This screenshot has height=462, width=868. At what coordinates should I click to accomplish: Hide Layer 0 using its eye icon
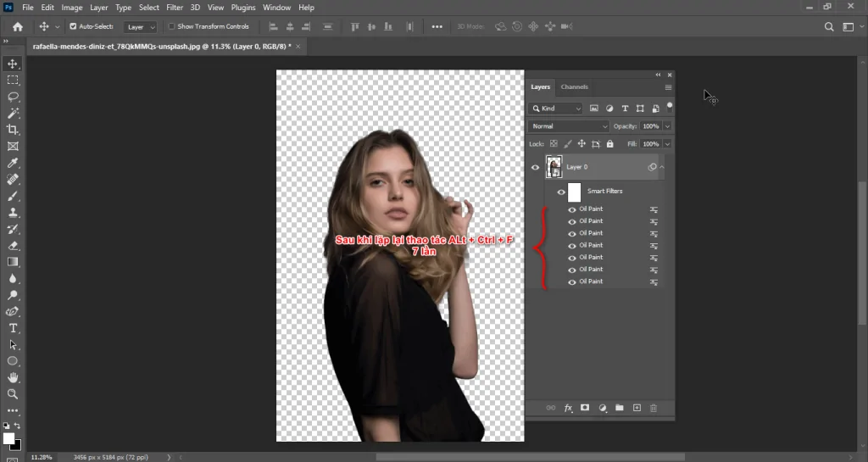(x=536, y=167)
